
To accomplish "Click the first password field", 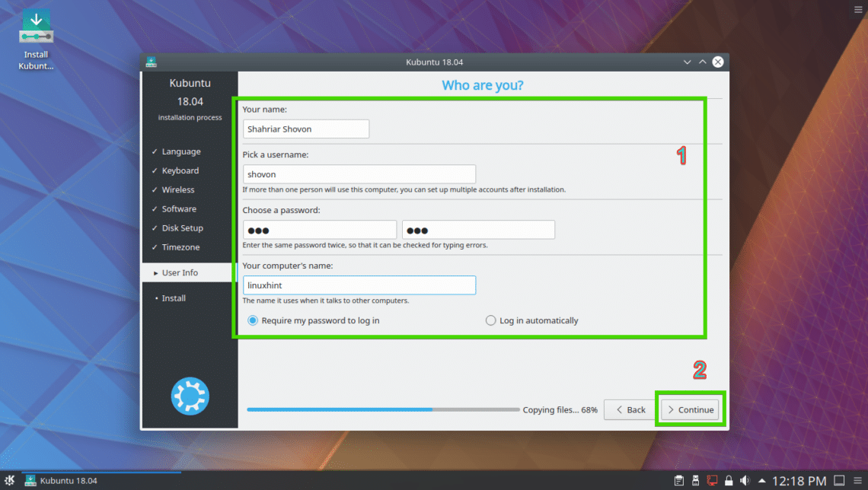I will (320, 230).
